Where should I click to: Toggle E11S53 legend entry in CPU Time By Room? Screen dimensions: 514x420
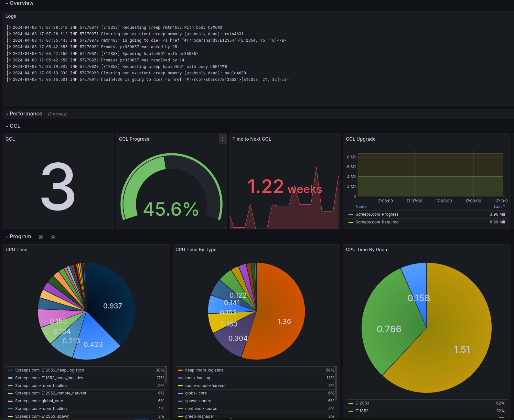pos(362,411)
